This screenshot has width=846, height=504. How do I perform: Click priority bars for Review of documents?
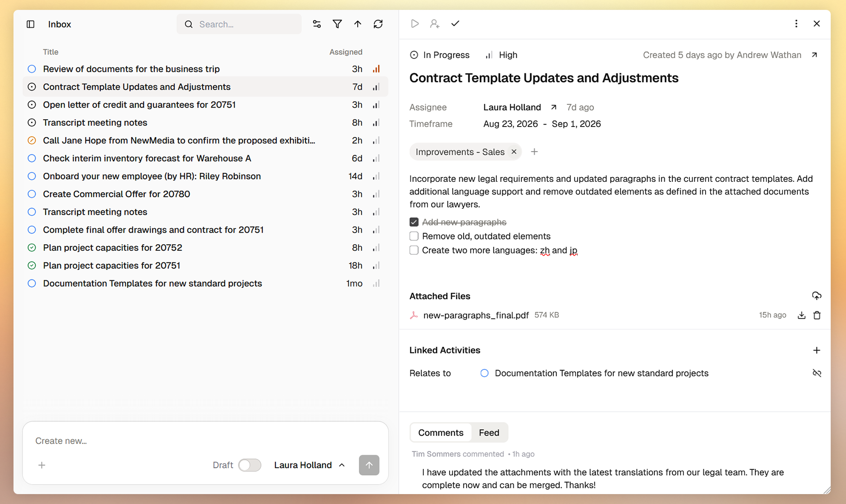point(376,69)
